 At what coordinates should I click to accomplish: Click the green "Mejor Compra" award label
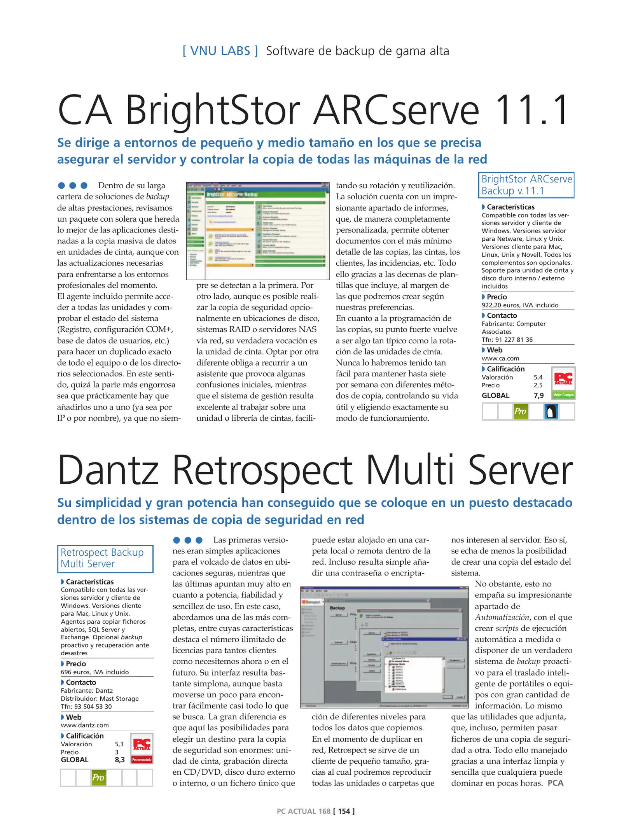pos(563,395)
